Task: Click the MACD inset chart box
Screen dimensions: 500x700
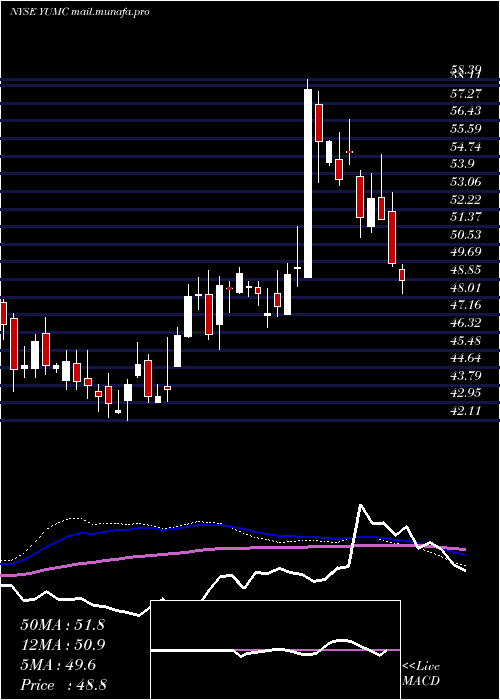Action: click(x=276, y=650)
